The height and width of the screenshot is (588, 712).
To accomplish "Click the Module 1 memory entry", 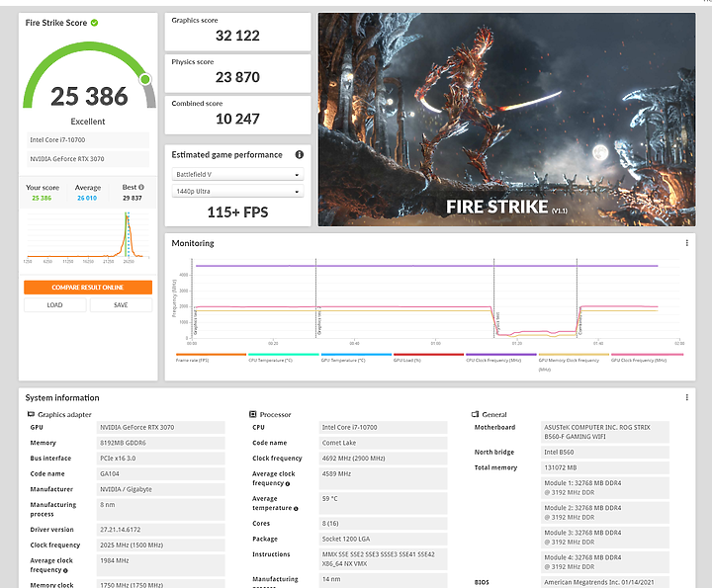I will pos(605,488).
